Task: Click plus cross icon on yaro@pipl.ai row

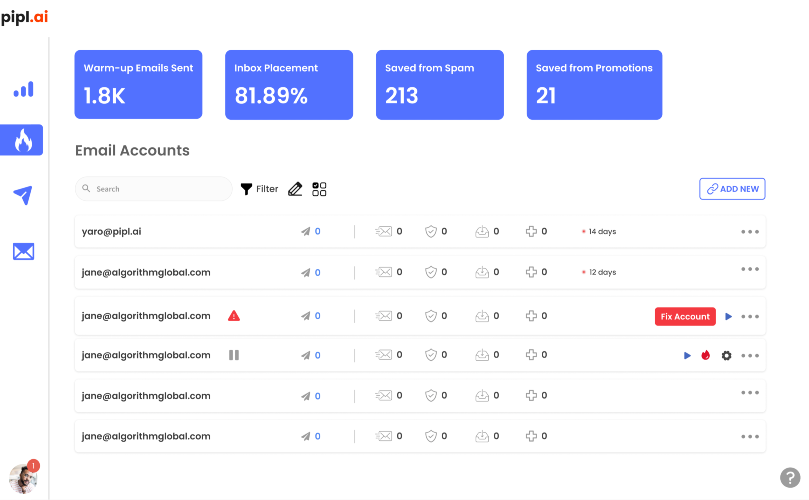Action: coord(531,232)
